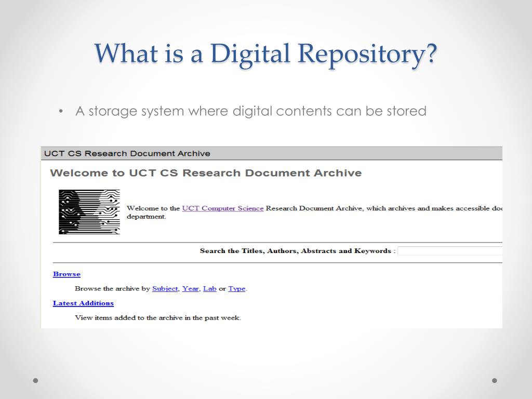The height and width of the screenshot is (399, 532).
Task: Click the black-and-white circuit head logo
Action: [x=89, y=212]
